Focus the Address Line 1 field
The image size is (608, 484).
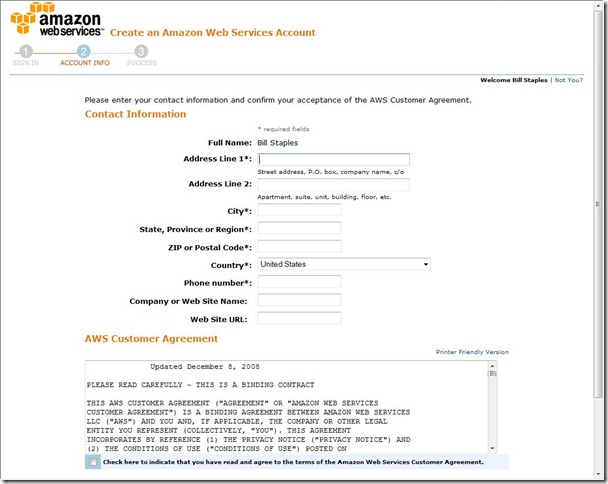[333, 159]
